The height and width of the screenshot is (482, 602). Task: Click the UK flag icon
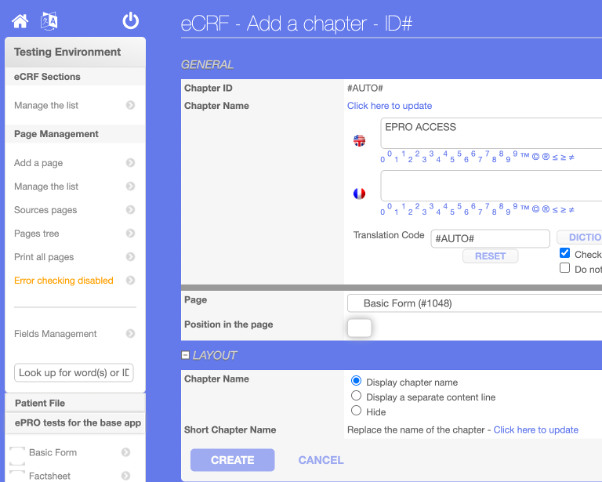[360, 141]
